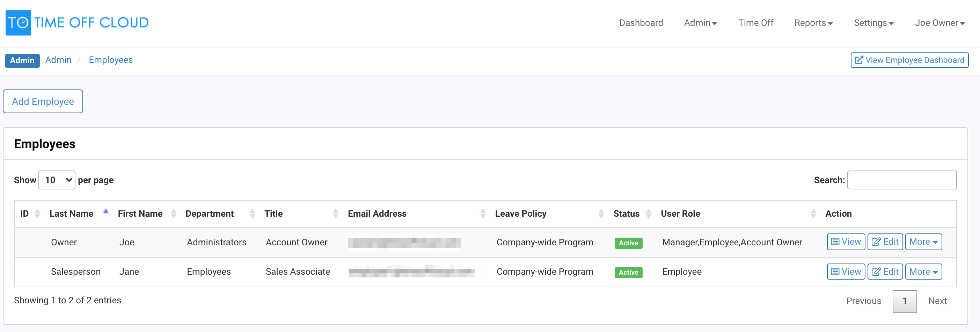Click the Time Off Cloud logo icon
This screenshot has height=332, width=980.
pos(18,22)
